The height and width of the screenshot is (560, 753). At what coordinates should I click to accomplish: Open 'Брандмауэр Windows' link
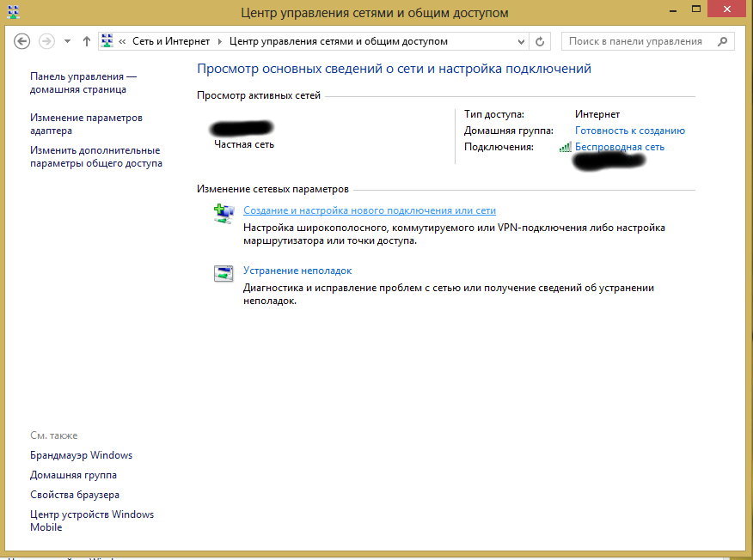coord(81,455)
